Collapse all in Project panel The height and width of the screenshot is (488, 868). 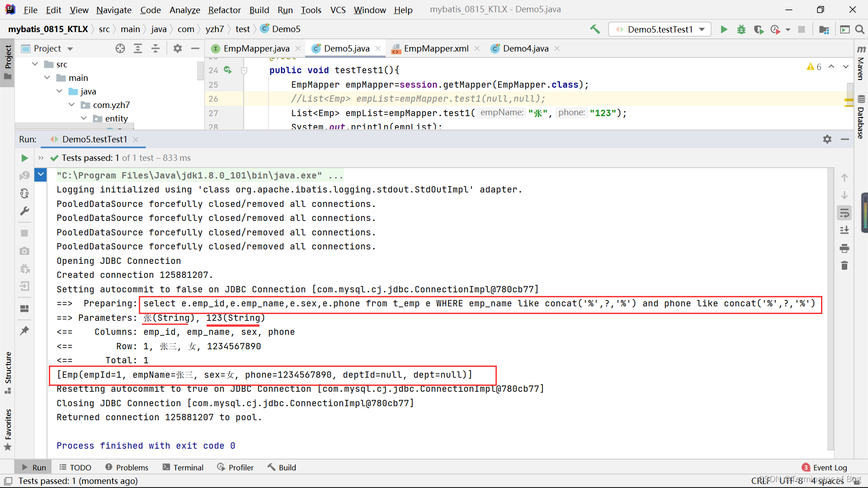tap(156, 48)
